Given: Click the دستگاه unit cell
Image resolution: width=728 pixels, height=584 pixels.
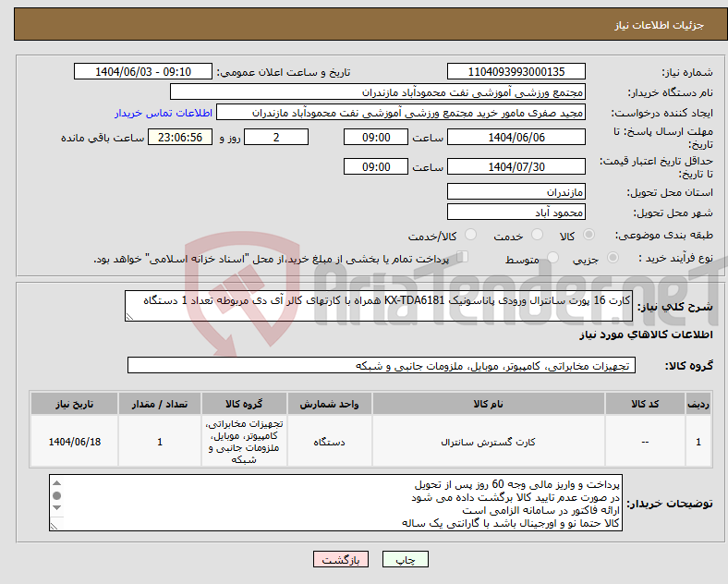Looking at the screenshot, I should point(329,441).
